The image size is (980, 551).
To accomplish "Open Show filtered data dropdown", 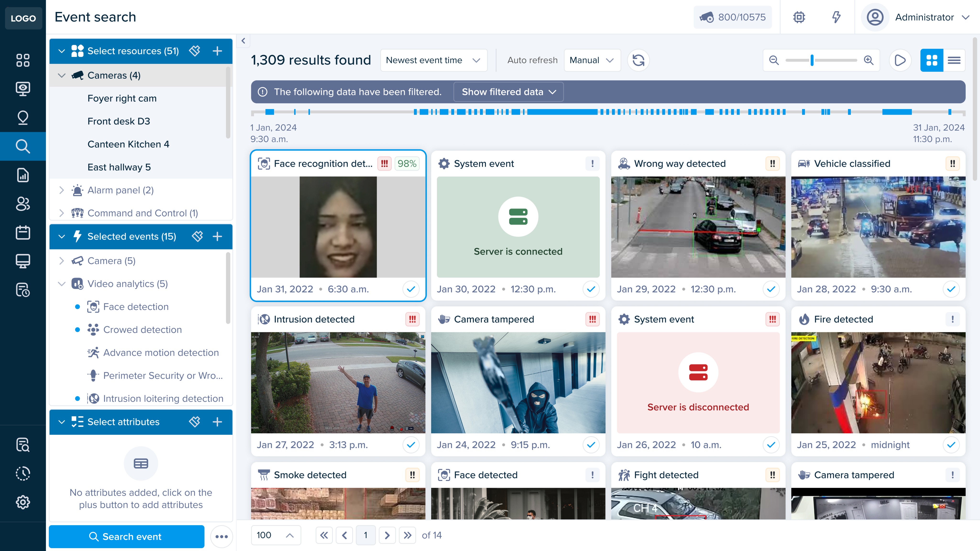I will click(508, 92).
